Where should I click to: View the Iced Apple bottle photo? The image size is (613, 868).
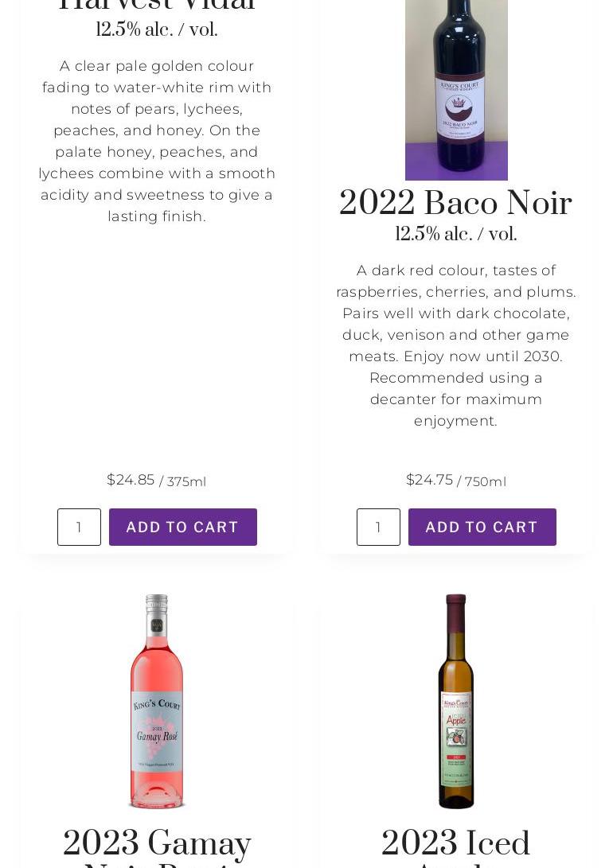[x=455, y=701]
